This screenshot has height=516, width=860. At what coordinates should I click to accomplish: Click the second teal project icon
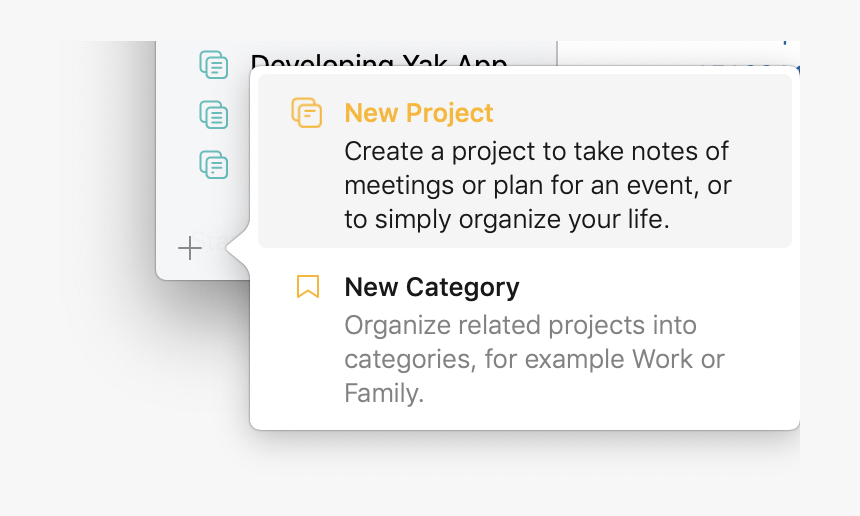pos(214,115)
